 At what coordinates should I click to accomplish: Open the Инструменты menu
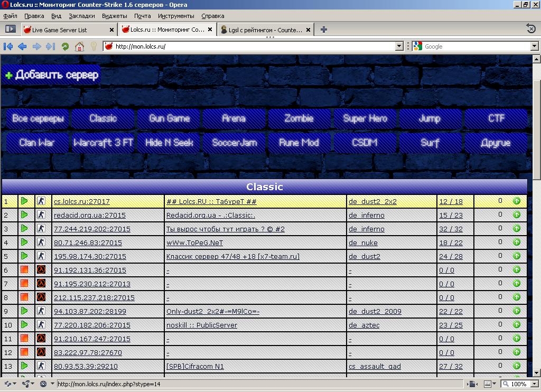click(x=176, y=16)
